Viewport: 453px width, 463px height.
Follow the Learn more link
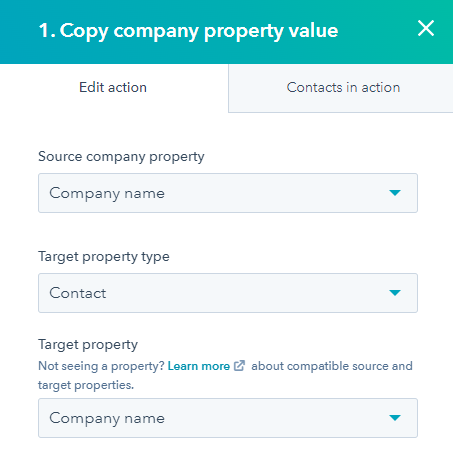click(199, 366)
